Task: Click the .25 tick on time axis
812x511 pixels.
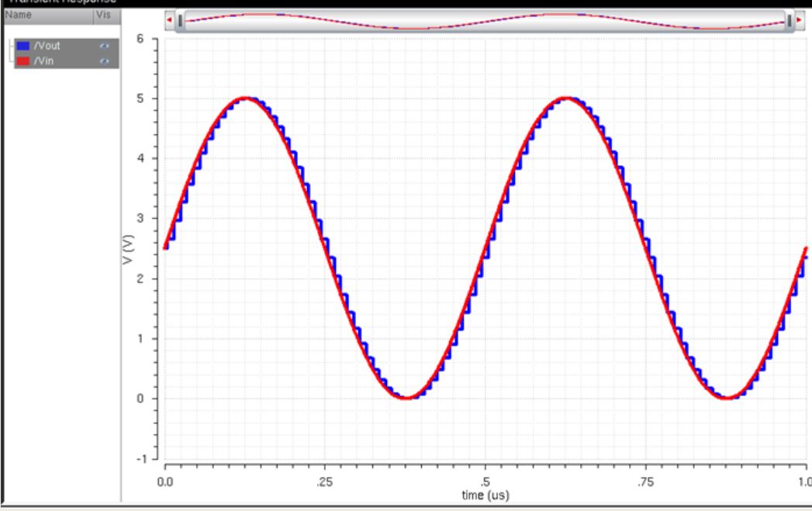Action: click(x=325, y=482)
